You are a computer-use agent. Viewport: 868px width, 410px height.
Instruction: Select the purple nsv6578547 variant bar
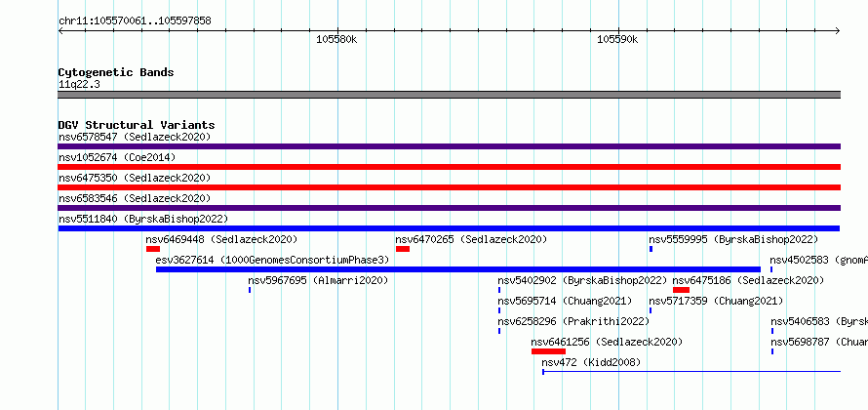point(449,146)
